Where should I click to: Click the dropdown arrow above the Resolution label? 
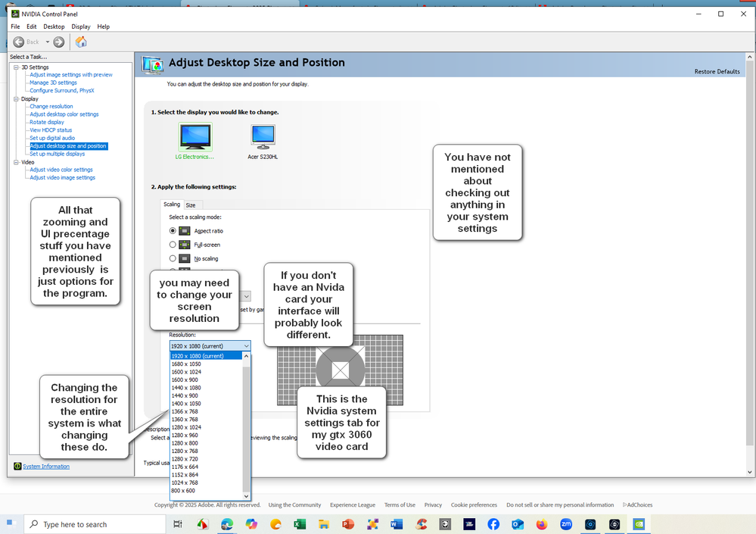tap(247, 296)
